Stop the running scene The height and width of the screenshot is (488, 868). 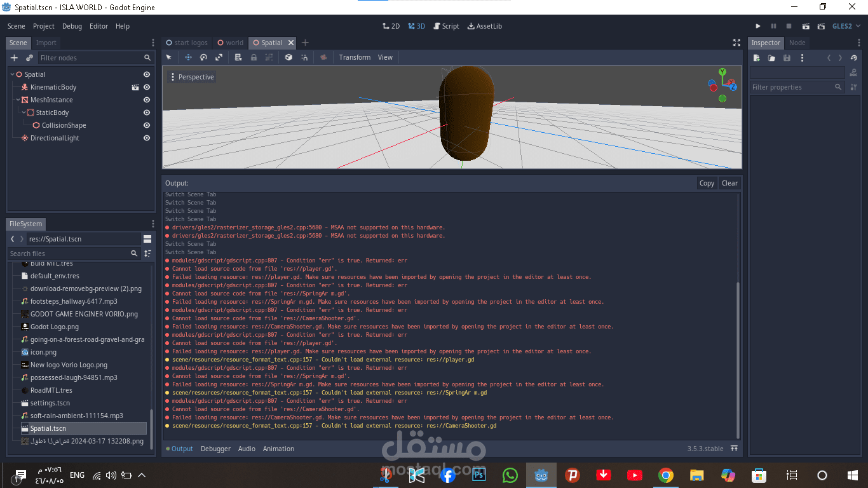(789, 26)
